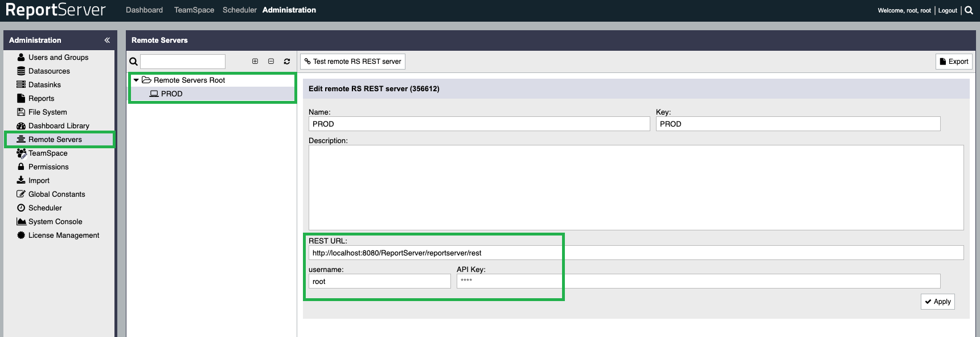Click the Users and Groups icon
This screenshot has height=337, width=980.
point(21,57)
